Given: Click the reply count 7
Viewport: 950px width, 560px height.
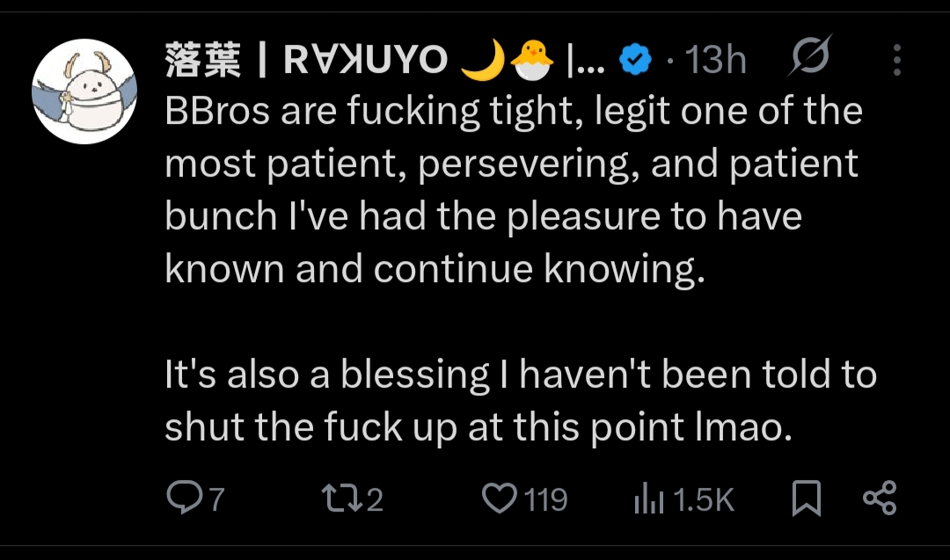Looking at the screenshot, I should pyautogui.click(x=216, y=500).
